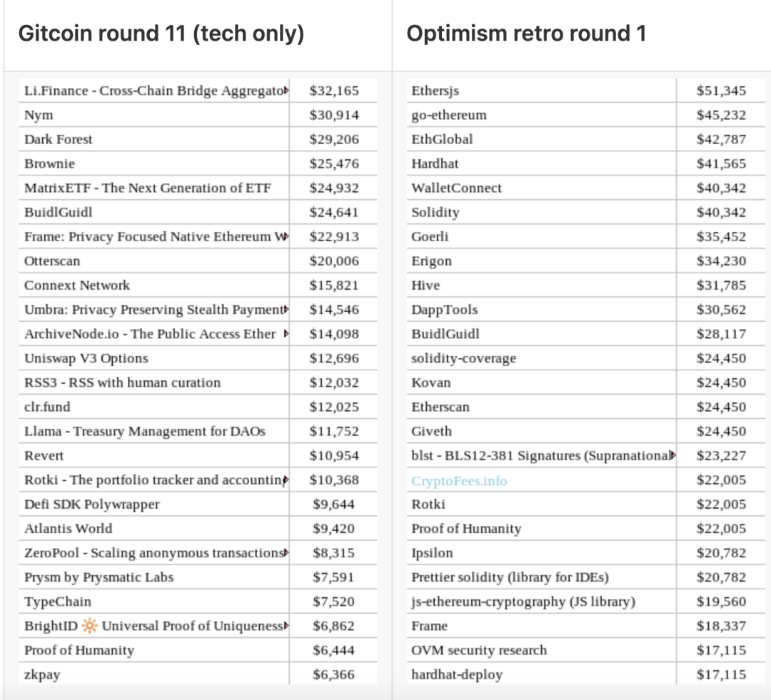Image resolution: width=771 pixels, height=700 pixels.
Task: Click overflow arrow on ArchiveNode.io row
Action: coord(286,334)
